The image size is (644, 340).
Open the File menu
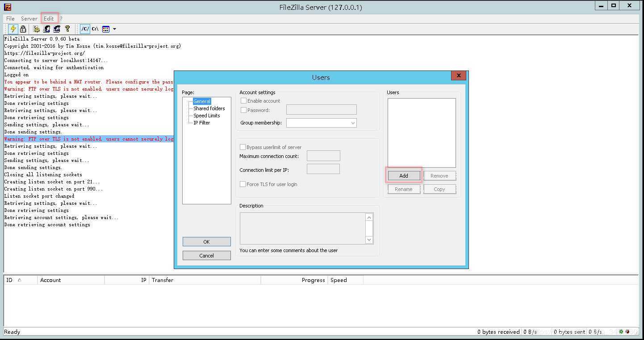10,18
